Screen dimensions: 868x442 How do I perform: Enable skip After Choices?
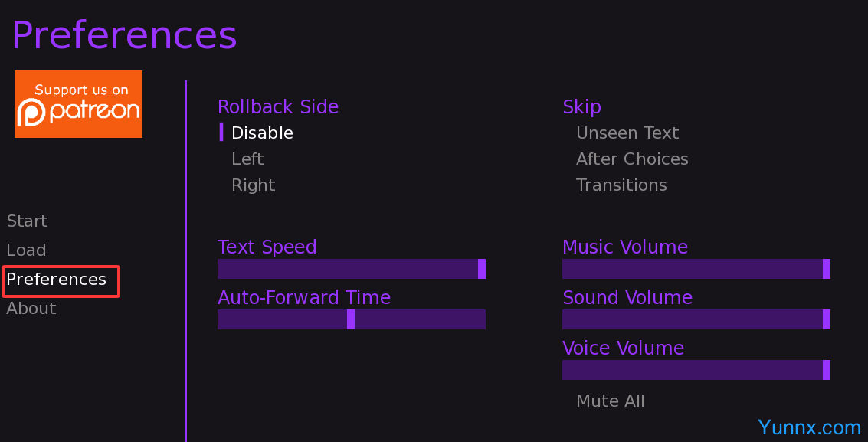[632, 159]
